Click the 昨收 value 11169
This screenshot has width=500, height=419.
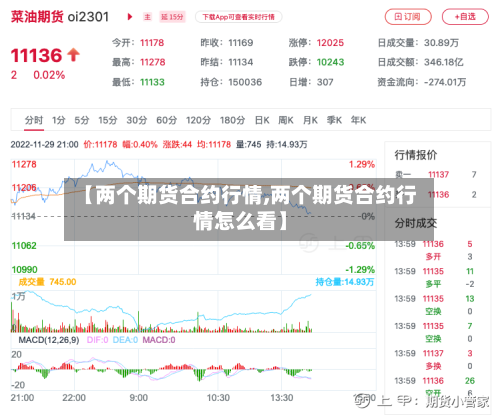tap(241, 43)
